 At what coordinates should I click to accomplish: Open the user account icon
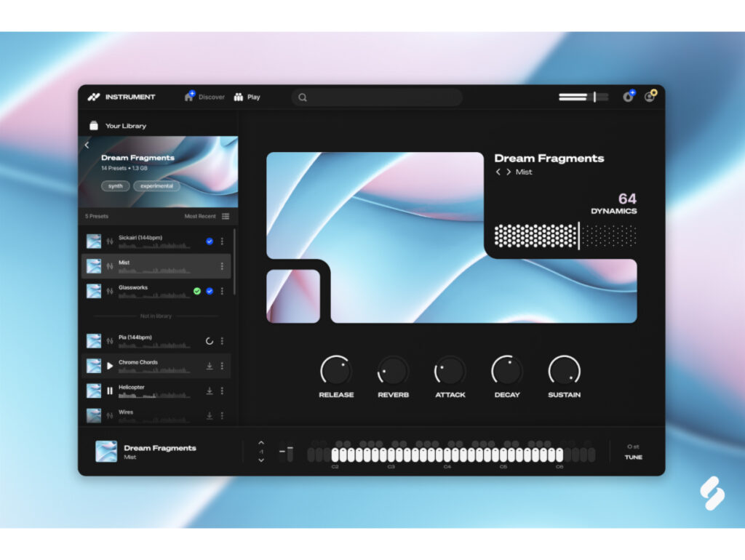[x=650, y=97]
